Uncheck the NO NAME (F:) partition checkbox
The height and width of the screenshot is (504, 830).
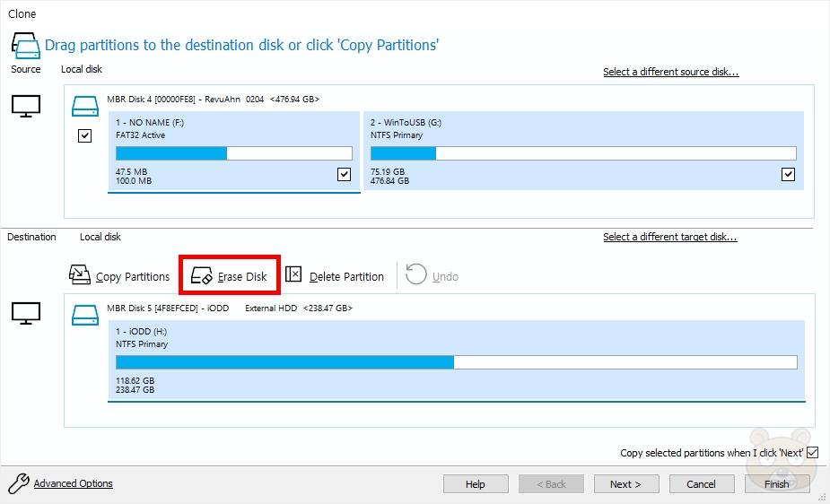click(x=344, y=174)
